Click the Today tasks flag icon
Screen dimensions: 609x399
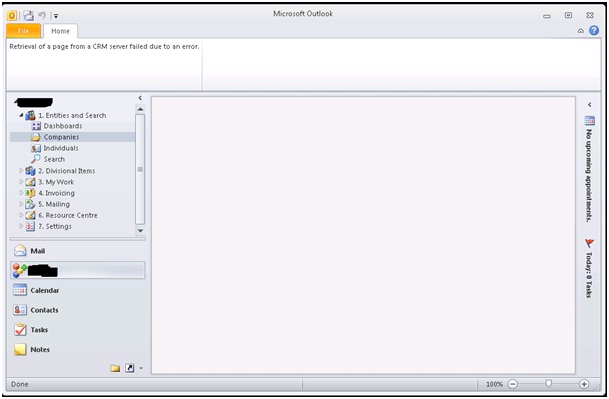pyautogui.click(x=590, y=243)
